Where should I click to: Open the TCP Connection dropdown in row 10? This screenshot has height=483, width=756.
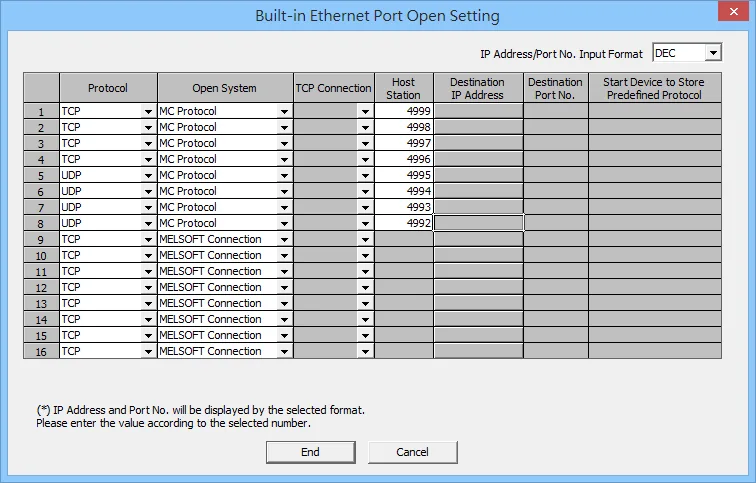365,255
